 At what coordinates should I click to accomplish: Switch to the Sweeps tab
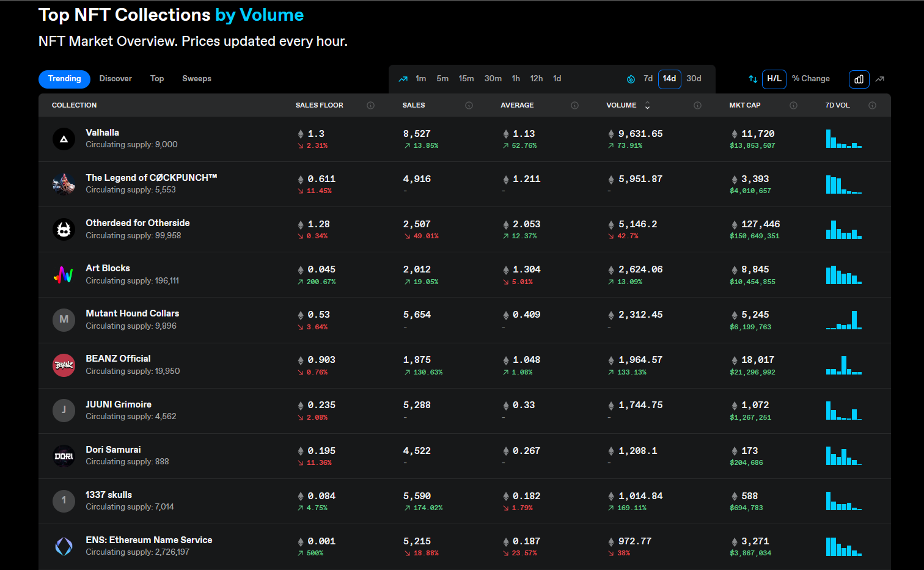196,79
